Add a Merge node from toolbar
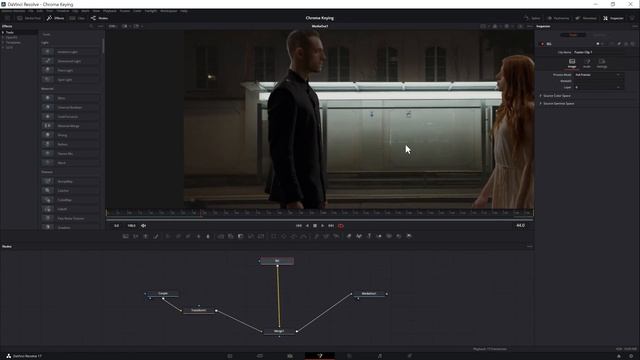Image resolution: width=640 pixels, height=360 pixels. (220, 236)
